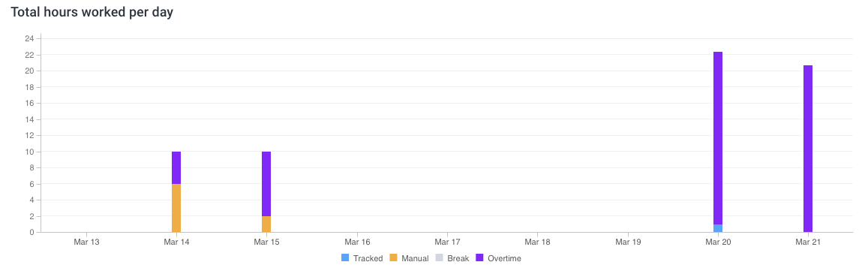The height and width of the screenshot is (274, 868).
Task: Select the blue Tracked segment on Mar 20
Action: [718, 229]
